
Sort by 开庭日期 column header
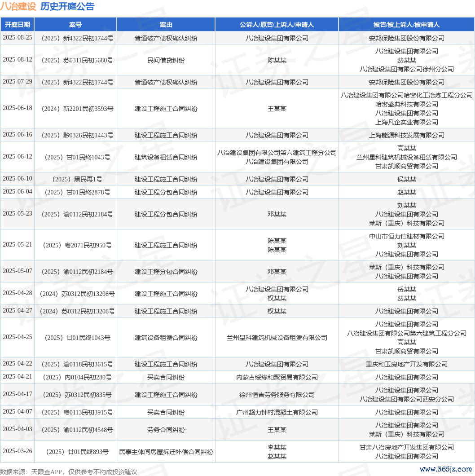click(18, 25)
